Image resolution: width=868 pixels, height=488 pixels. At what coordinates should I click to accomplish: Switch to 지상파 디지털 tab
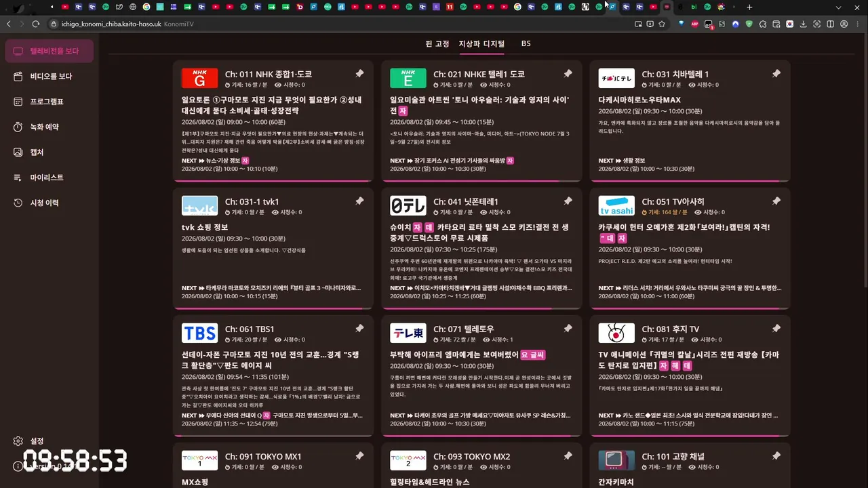click(x=481, y=43)
